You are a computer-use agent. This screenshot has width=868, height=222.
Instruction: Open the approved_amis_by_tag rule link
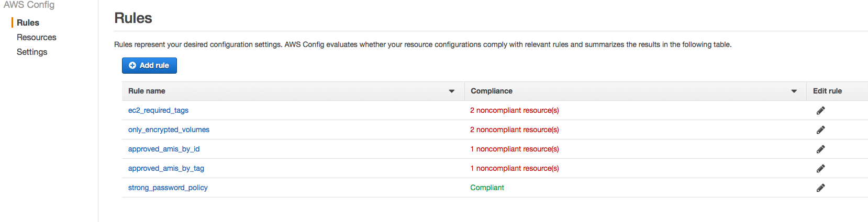click(x=166, y=168)
